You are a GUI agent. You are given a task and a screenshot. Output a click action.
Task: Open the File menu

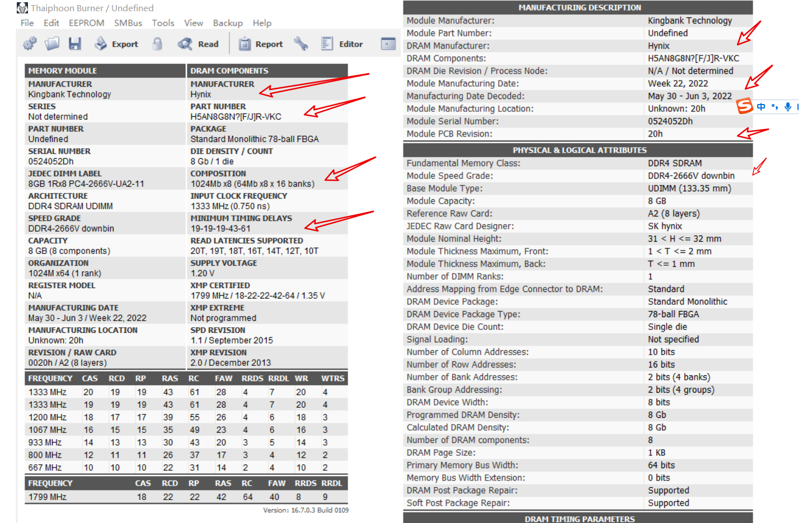27,23
